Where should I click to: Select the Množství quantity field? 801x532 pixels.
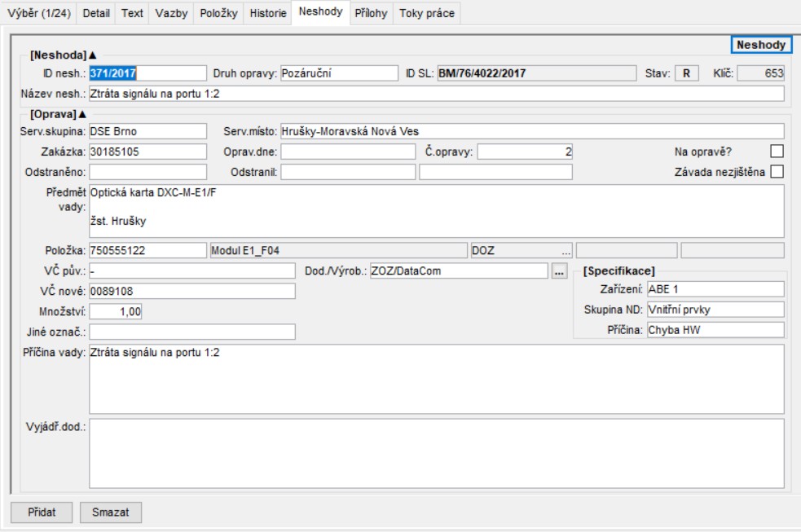pyautogui.click(x=116, y=311)
